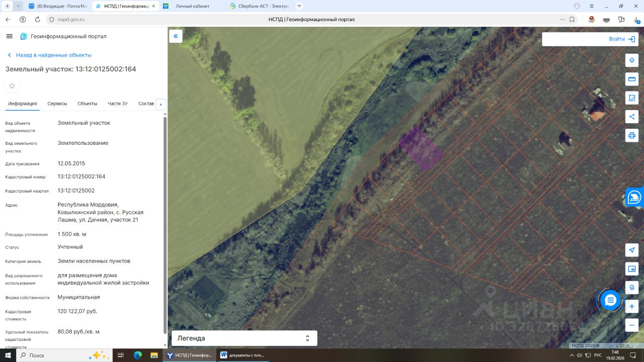Reload the current page

37,20
